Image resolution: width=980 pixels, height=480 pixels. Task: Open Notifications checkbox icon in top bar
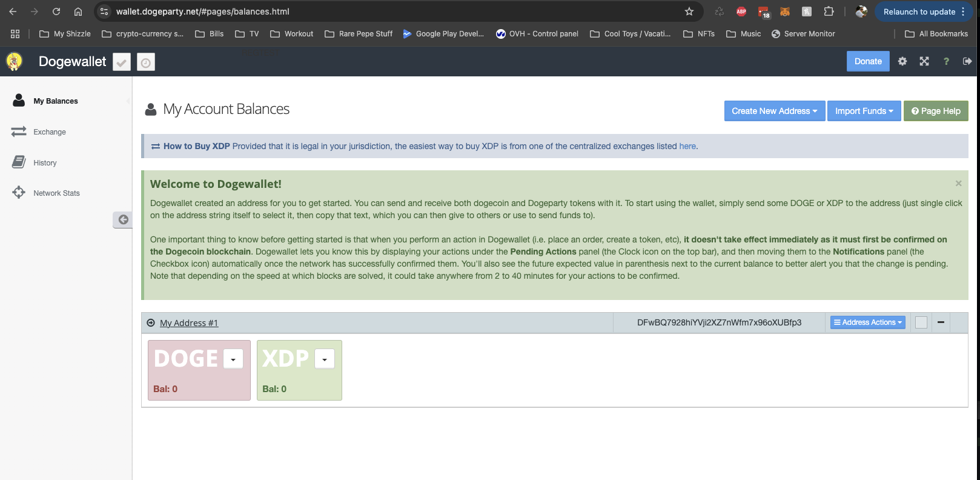click(122, 62)
